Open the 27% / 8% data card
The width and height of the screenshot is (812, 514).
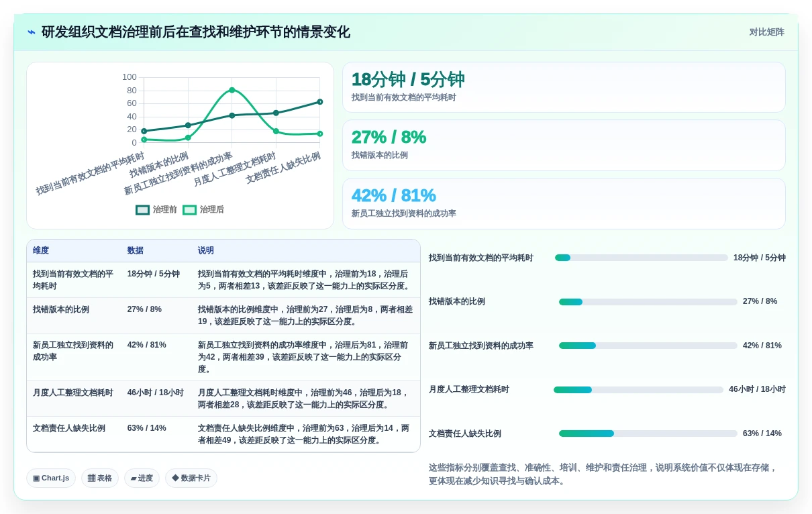tap(564, 145)
